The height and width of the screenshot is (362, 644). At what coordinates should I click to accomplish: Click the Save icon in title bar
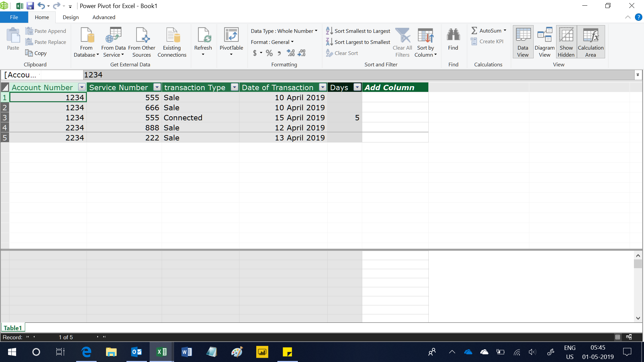pyautogui.click(x=30, y=6)
